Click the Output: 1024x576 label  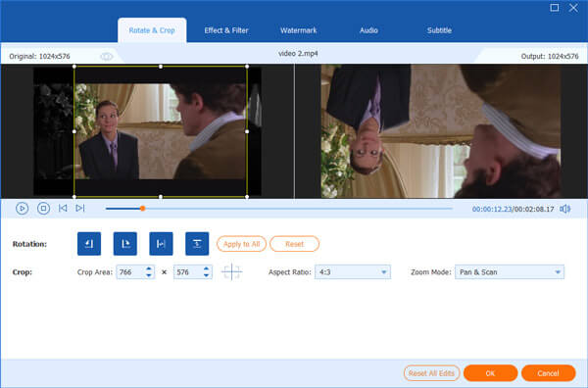[x=550, y=56]
